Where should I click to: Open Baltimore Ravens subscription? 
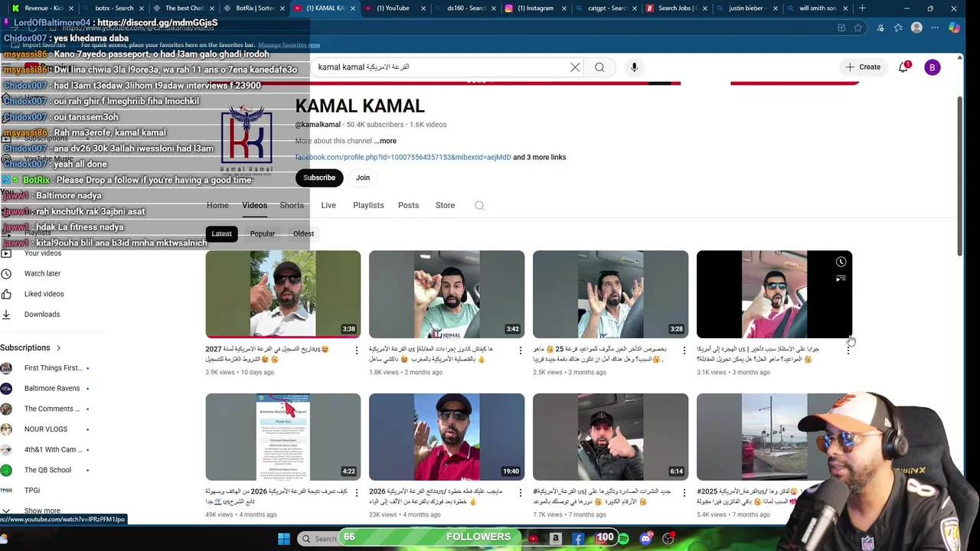pos(52,388)
